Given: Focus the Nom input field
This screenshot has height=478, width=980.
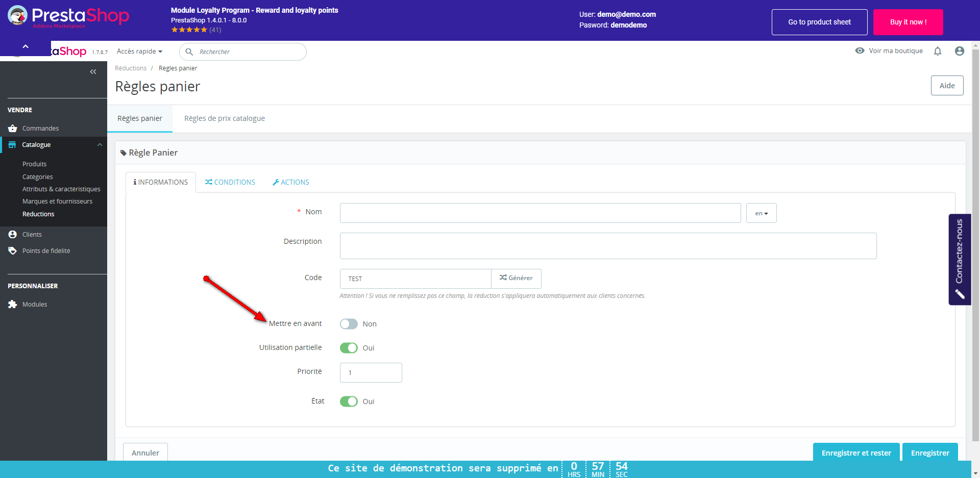Looking at the screenshot, I should pyautogui.click(x=541, y=213).
